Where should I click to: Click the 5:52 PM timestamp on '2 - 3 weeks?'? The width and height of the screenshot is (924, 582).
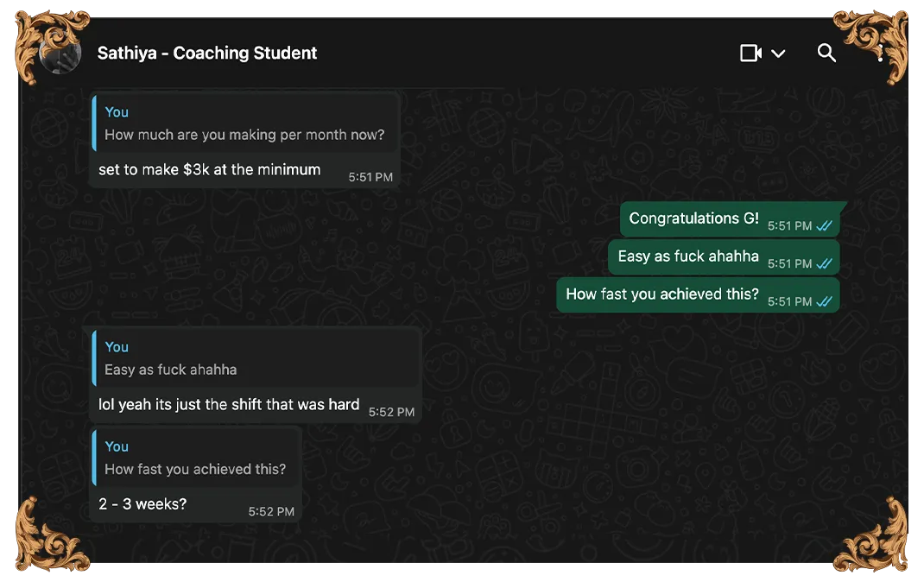pyautogui.click(x=271, y=512)
